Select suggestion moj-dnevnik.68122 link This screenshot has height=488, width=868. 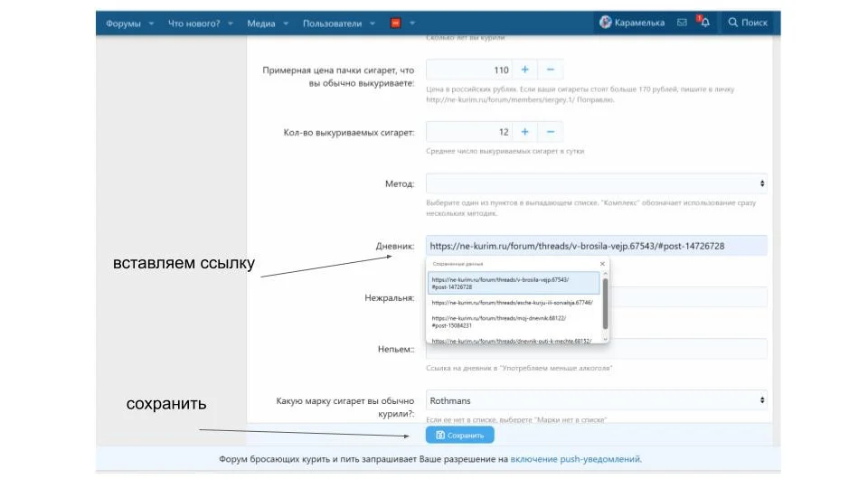(514, 322)
